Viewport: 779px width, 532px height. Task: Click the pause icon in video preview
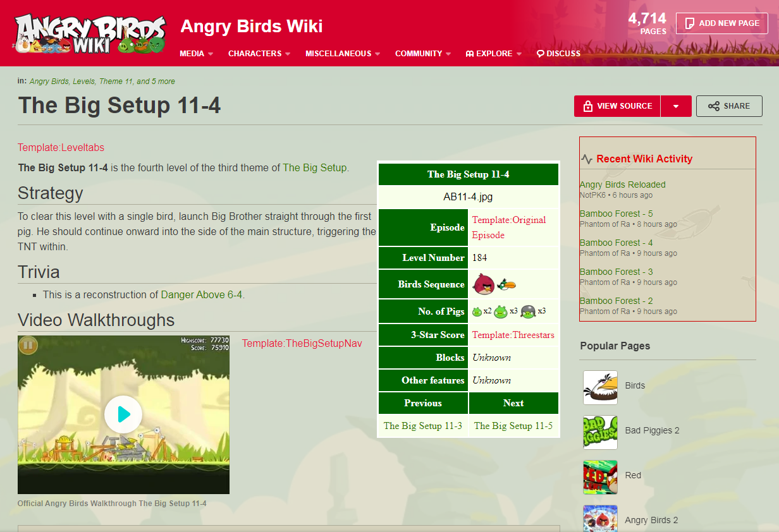pyautogui.click(x=28, y=345)
